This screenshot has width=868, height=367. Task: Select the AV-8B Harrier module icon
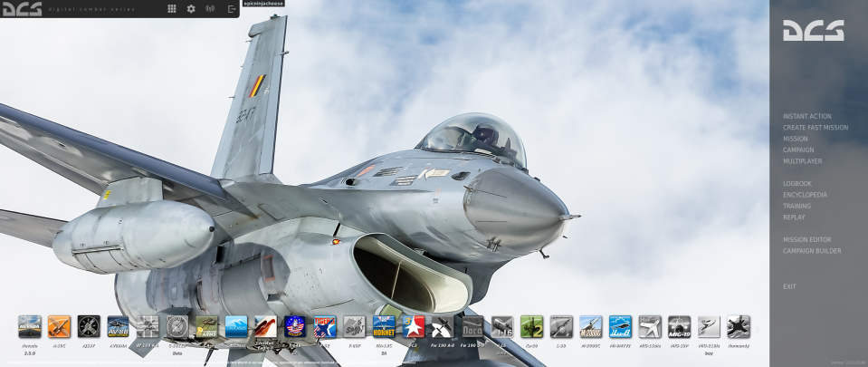pyautogui.click(x=118, y=326)
